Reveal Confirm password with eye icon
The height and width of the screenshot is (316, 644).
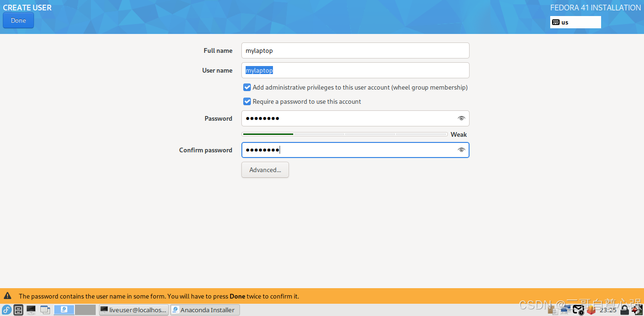pyautogui.click(x=461, y=150)
